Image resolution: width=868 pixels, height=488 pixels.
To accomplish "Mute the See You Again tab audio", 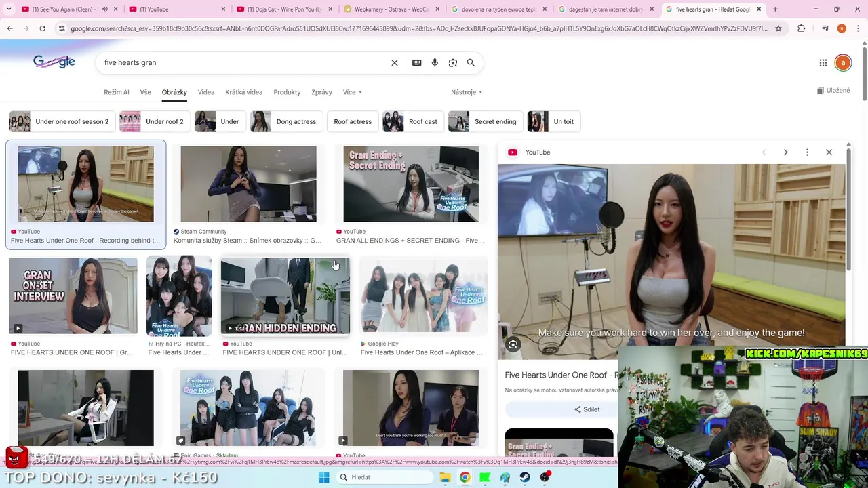I will [104, 9].
